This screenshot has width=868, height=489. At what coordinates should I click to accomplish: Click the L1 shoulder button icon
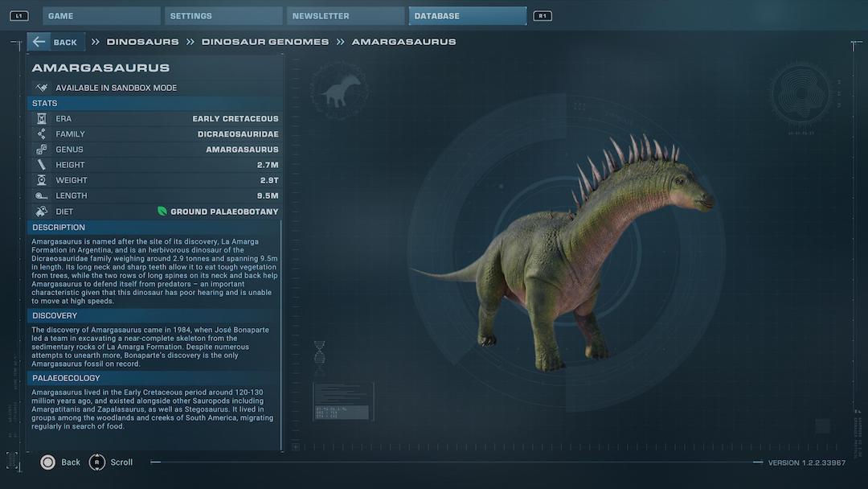18,16
